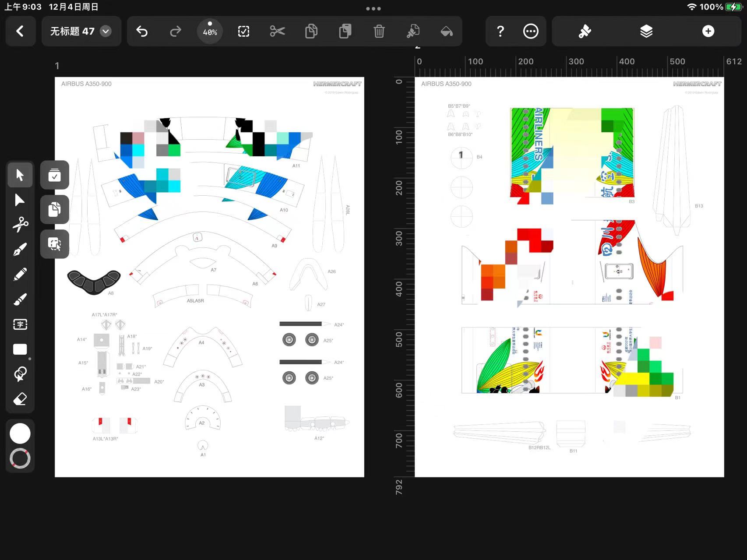The image size is (747, 560).
Task: Select the Scissors path cutting tool
Action: pyautogui.click(x=20, y=225)
